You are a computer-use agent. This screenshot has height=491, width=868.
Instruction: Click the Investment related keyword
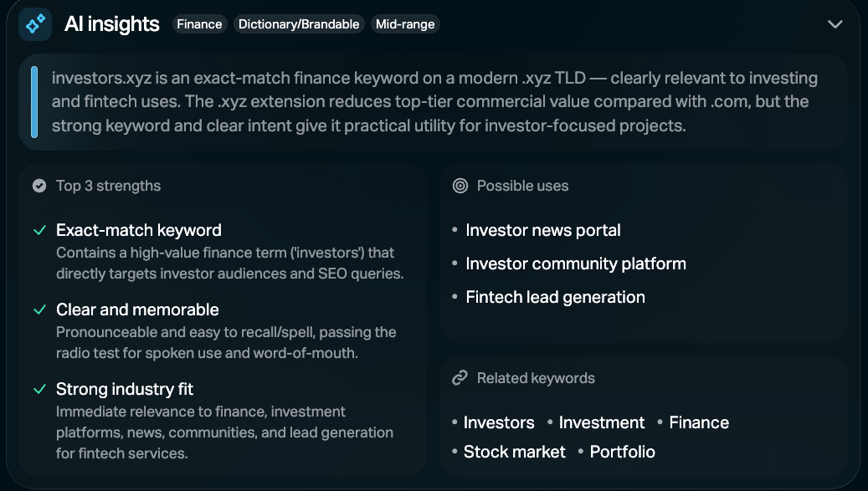(601, 422)
